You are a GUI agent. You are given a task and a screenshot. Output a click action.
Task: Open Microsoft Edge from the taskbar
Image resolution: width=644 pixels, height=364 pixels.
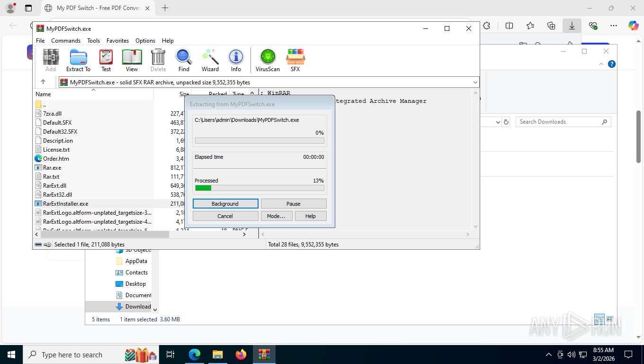pyautogui.click(x=194, y=355)
